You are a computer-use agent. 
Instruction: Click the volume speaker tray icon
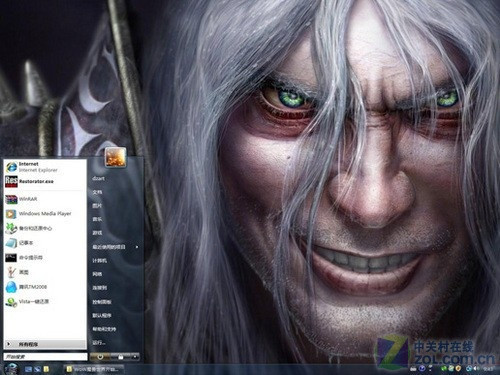476,369
